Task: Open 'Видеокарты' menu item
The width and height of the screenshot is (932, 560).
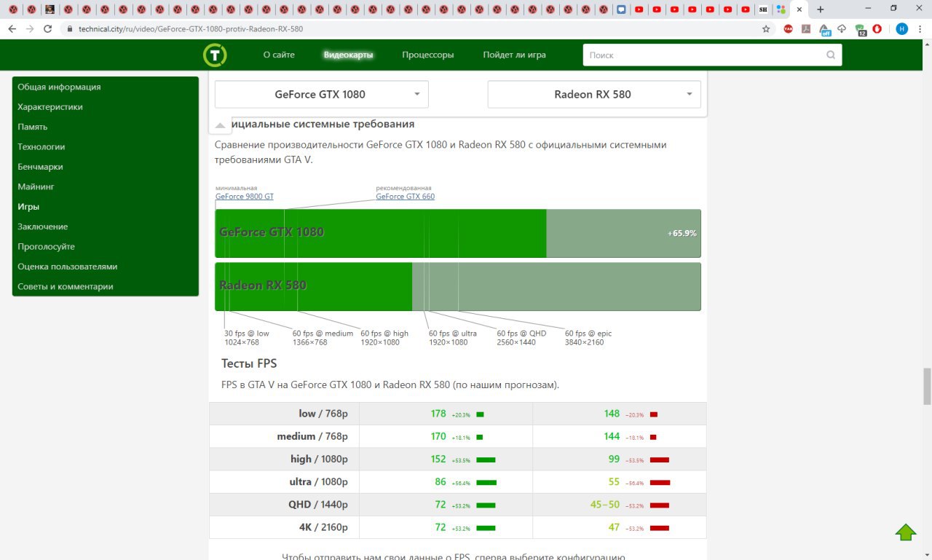Action: click(348, 55)
